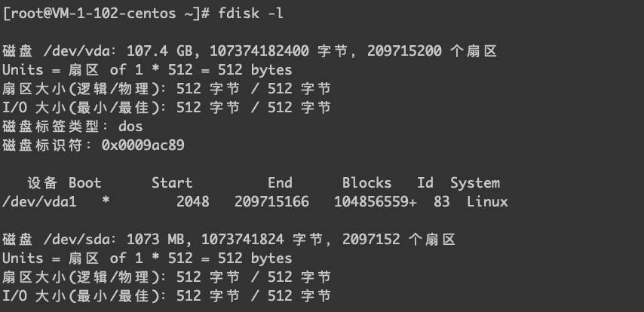Click the dos disk label type

point(130,127)
